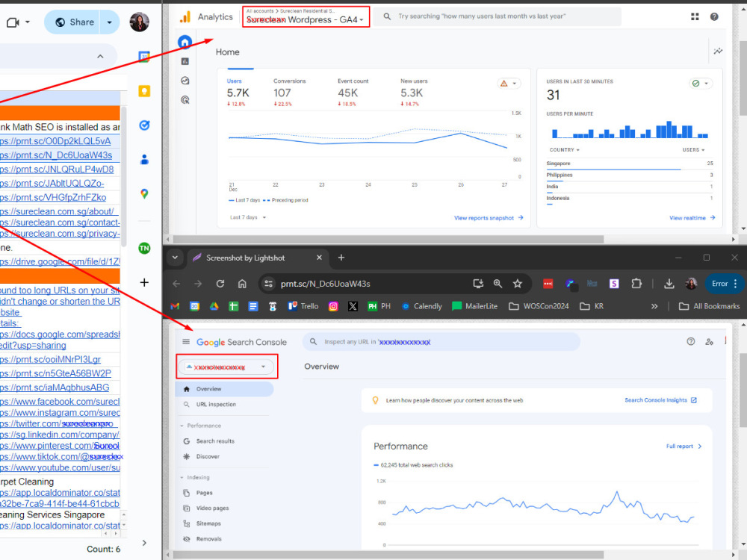Open the warning triangle dropdown on Users card
Screen dimensions: 747x560
[509, 84]
